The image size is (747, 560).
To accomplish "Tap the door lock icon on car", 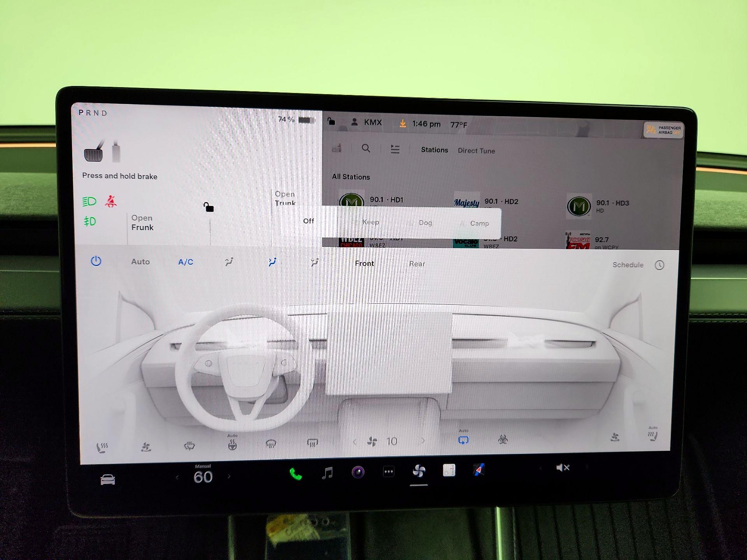I will (x=209, y=207).
